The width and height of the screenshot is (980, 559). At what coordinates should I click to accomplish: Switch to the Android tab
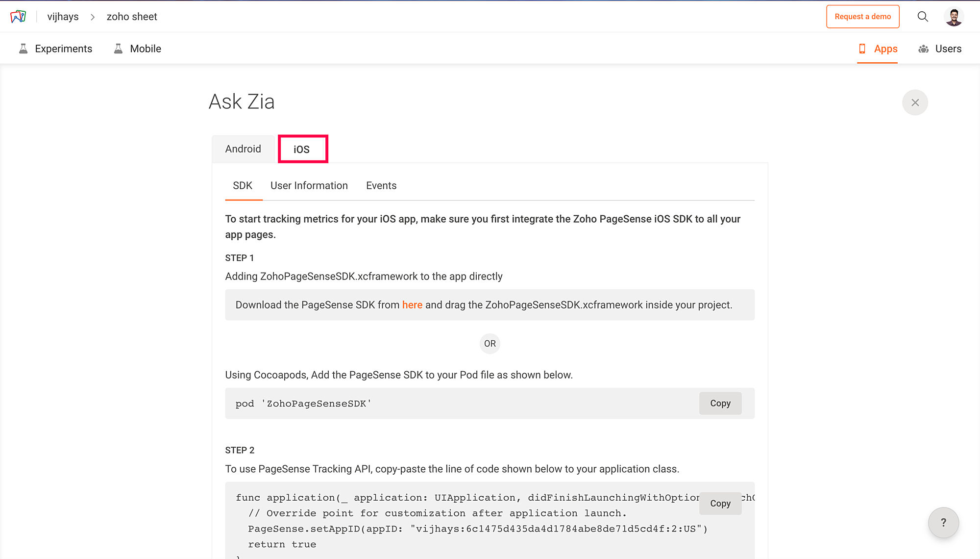tap(243, 149)
